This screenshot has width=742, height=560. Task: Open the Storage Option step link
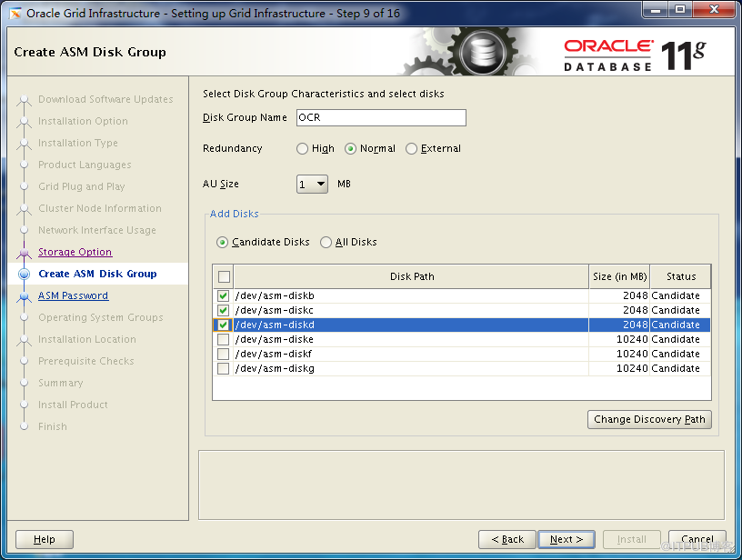click(75, 252)
